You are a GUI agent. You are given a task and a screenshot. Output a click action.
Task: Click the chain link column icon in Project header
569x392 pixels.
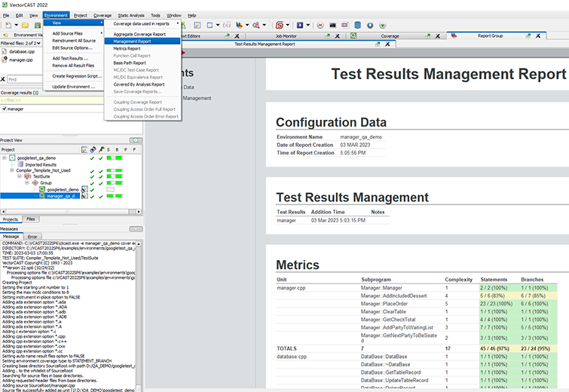point(93,149)
